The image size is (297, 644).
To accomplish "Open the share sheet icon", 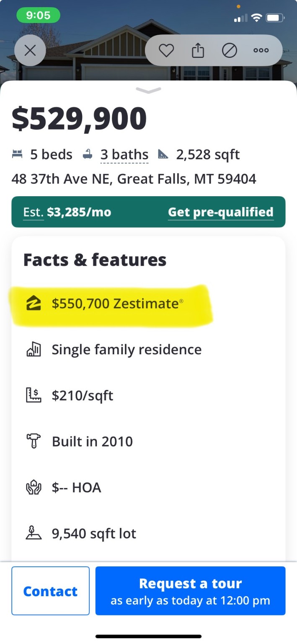I will tap(198, 50).
